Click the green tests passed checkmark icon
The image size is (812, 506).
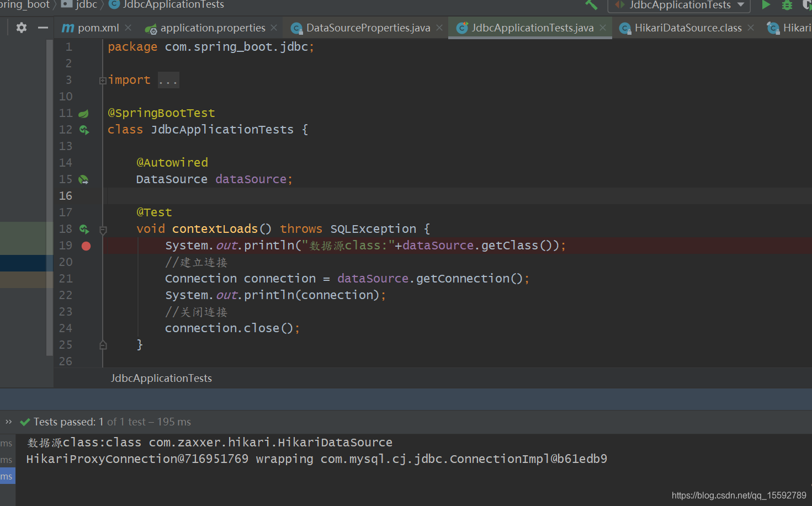25,422
